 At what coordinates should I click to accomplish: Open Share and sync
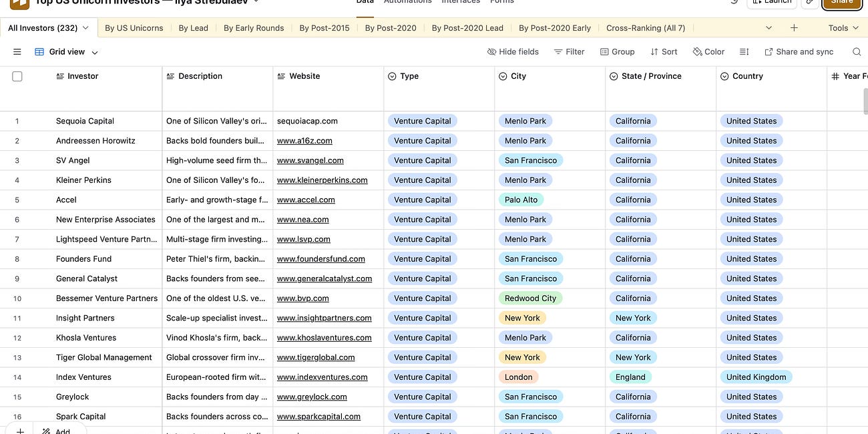tap(799, 51)
